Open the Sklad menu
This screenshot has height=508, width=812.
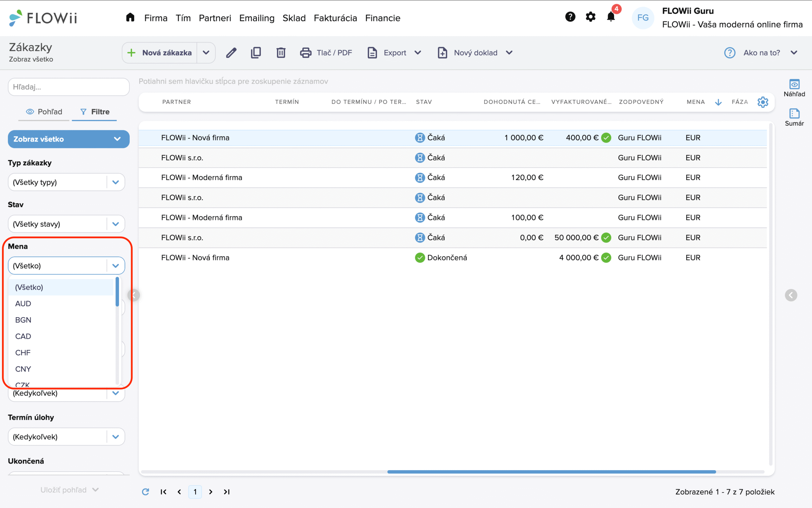point(294,18)
